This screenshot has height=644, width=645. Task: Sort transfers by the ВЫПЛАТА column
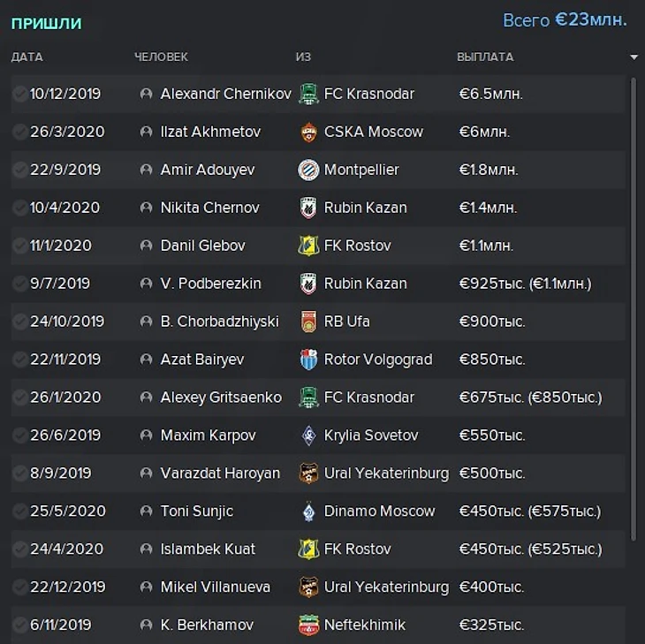485,57
